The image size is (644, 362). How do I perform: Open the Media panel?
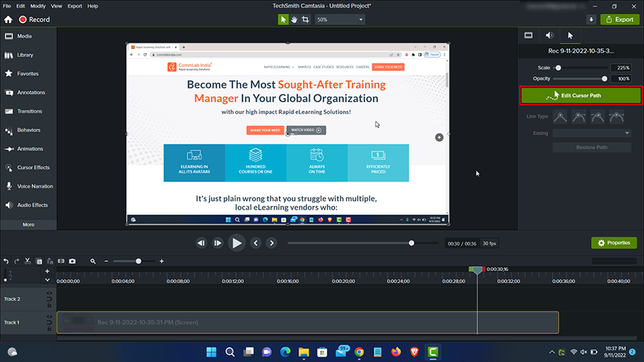pyautogui.click(x=29, y=36)
